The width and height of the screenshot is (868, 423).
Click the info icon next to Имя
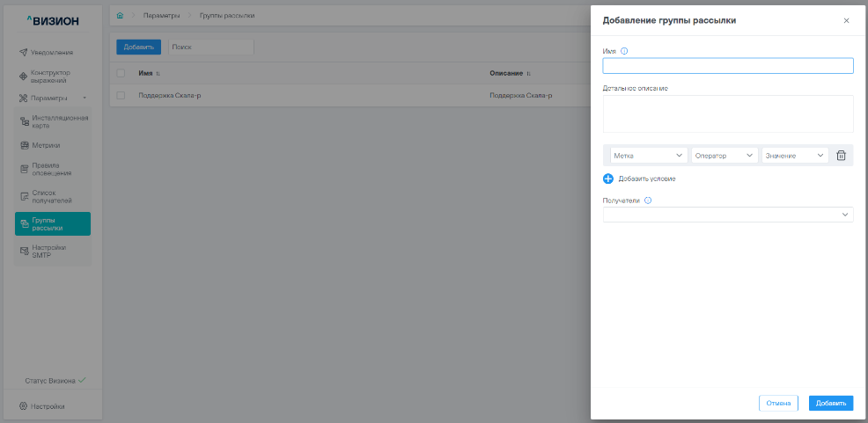point(624,51)
